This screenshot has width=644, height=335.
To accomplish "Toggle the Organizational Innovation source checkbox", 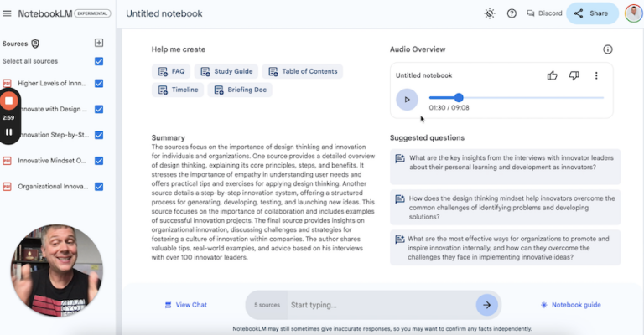I will tap(99, 187).
